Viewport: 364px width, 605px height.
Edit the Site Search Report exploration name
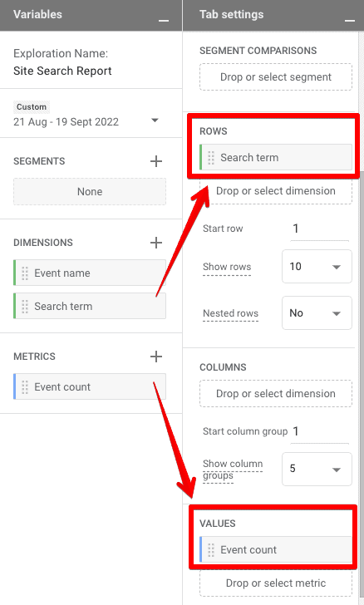[62, 71]
